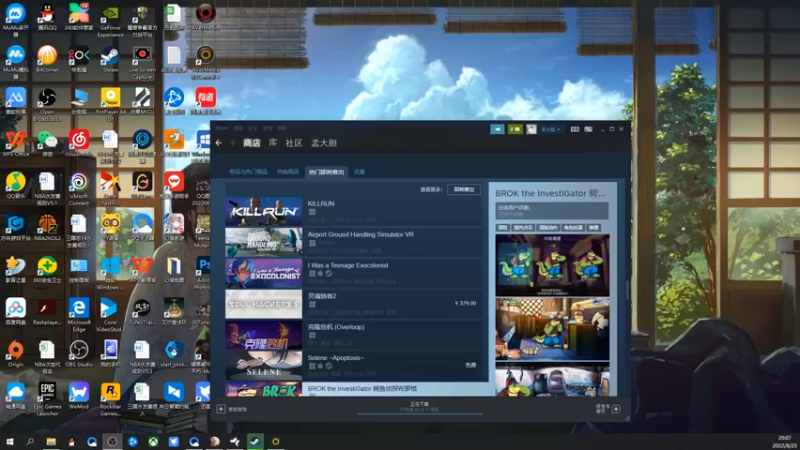This screenshot has width=800, height=450.
Task: Click the KILLRUN capsule thumbnail
Action: point(264,211)
